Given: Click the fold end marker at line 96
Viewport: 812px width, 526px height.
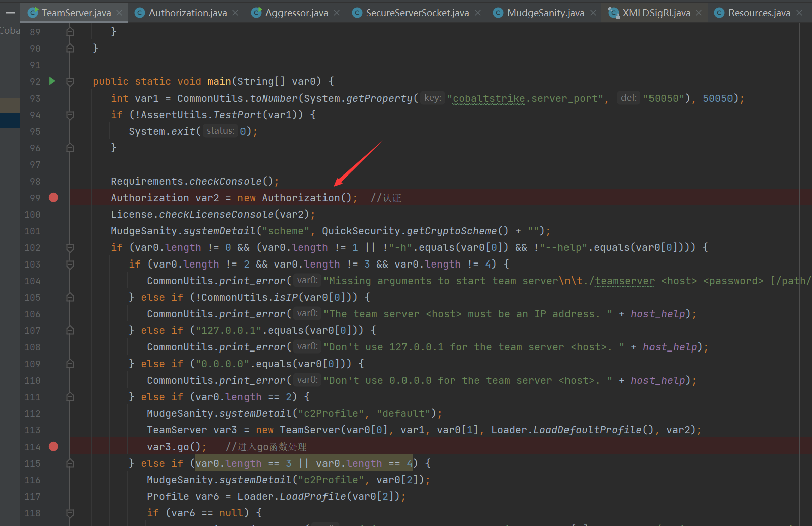Looking at the screenshot, I should click(70, 148).
